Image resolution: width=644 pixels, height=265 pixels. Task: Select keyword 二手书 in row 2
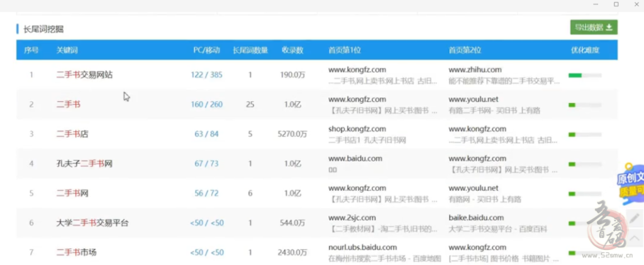[68, 105]
